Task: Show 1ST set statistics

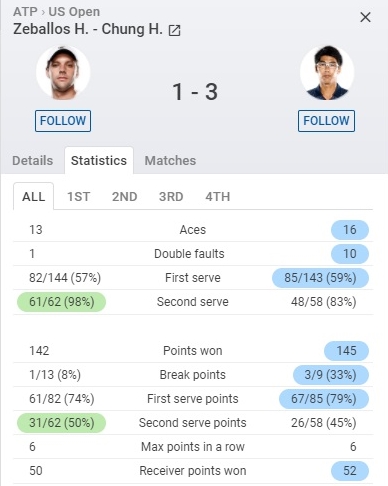Action: (79, 196)
